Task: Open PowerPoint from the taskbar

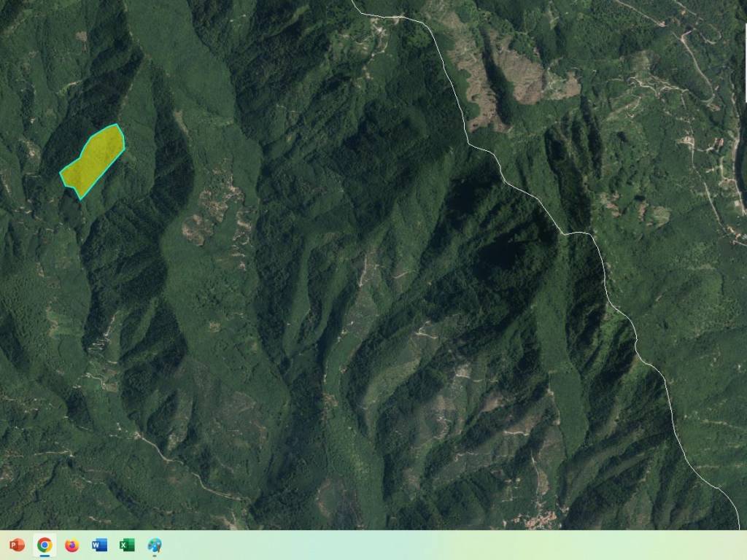Action: click(x=16, y=545)
